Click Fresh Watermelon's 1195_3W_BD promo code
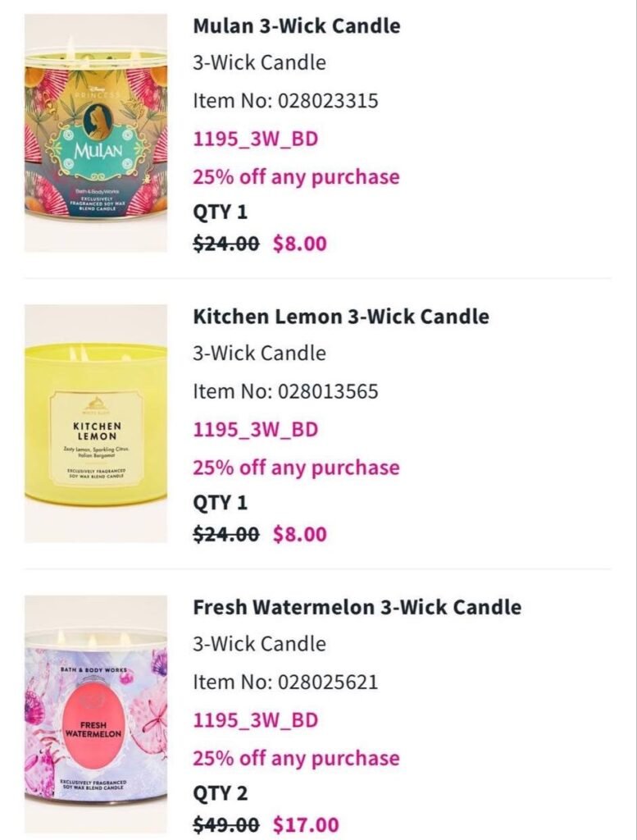637x840 pixels. (256, 720)
